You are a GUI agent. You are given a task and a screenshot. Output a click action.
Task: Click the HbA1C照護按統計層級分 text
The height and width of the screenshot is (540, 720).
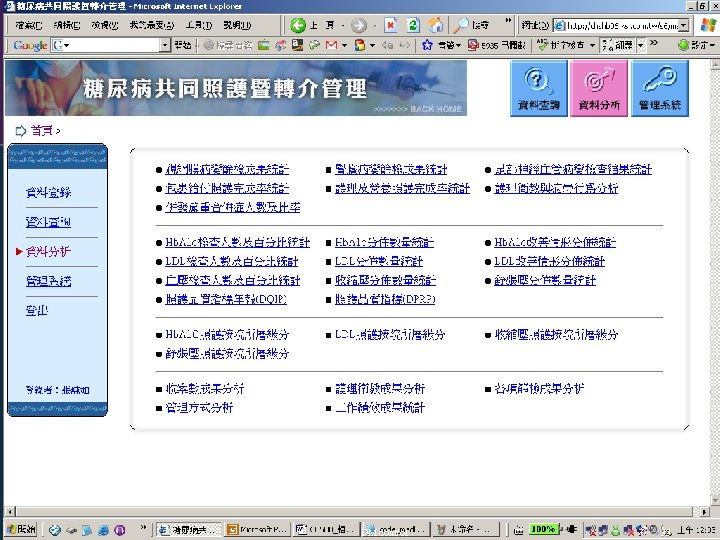(227, 335)
